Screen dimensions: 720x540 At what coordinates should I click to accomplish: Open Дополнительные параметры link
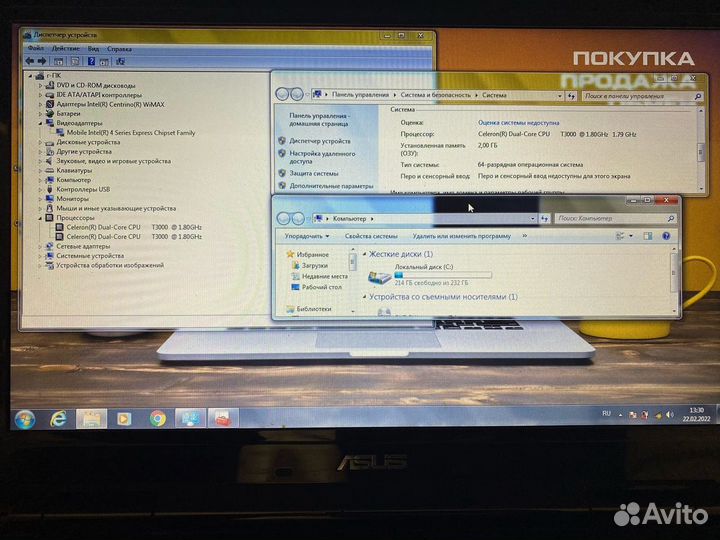click(331, 186)
